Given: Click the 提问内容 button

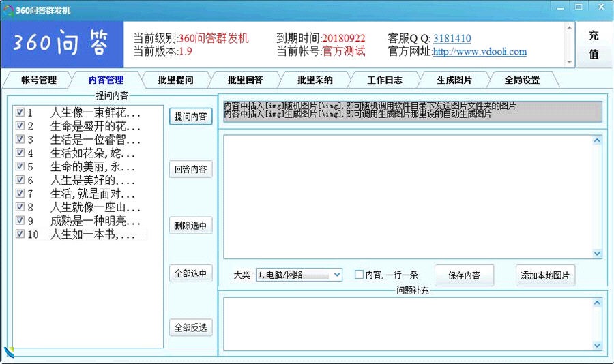Looking at the screenshot, I should point(191,117).
